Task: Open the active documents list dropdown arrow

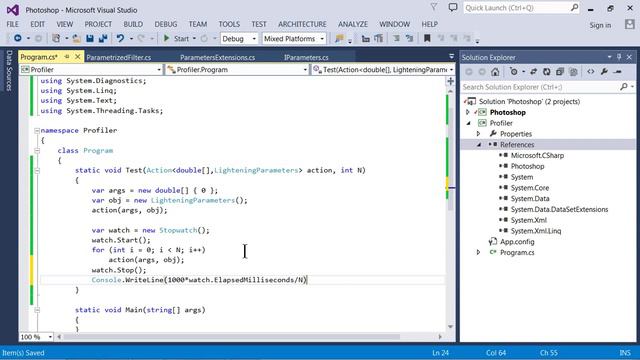Action: (x=451, y=56)
